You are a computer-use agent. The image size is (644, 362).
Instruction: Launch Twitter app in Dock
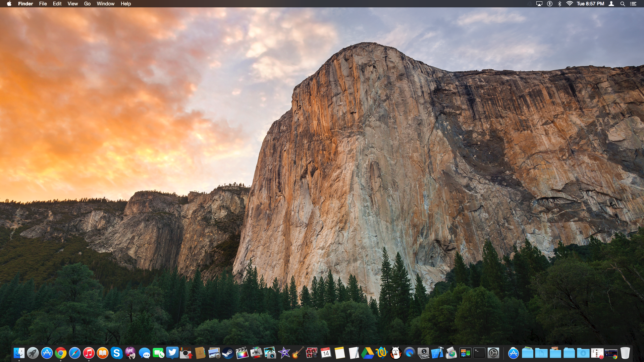pyautogui.click(x=172, y=353)
